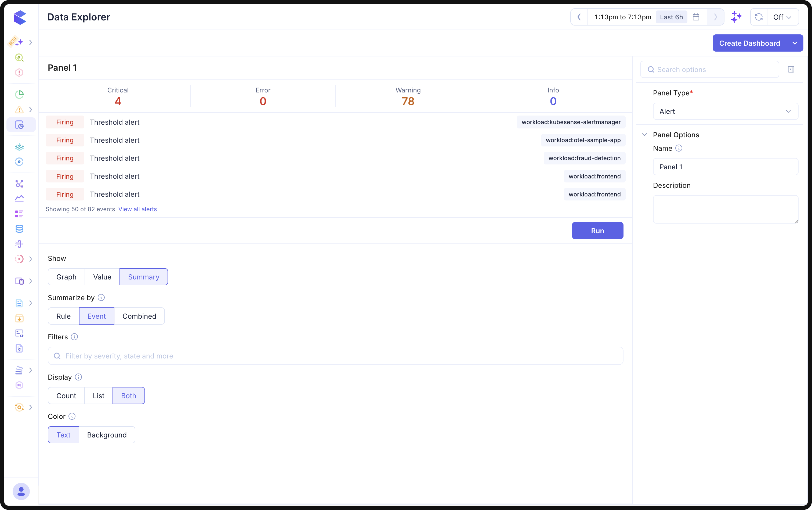
Task: Open the line chart metrics sidebar icon
Action: [x=19, y=198]
